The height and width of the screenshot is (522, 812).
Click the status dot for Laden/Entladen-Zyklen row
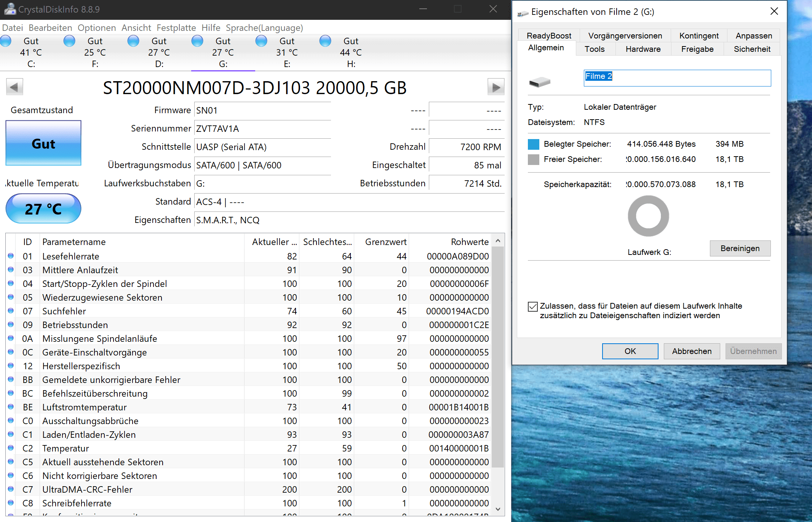click(x=11, y=434)
